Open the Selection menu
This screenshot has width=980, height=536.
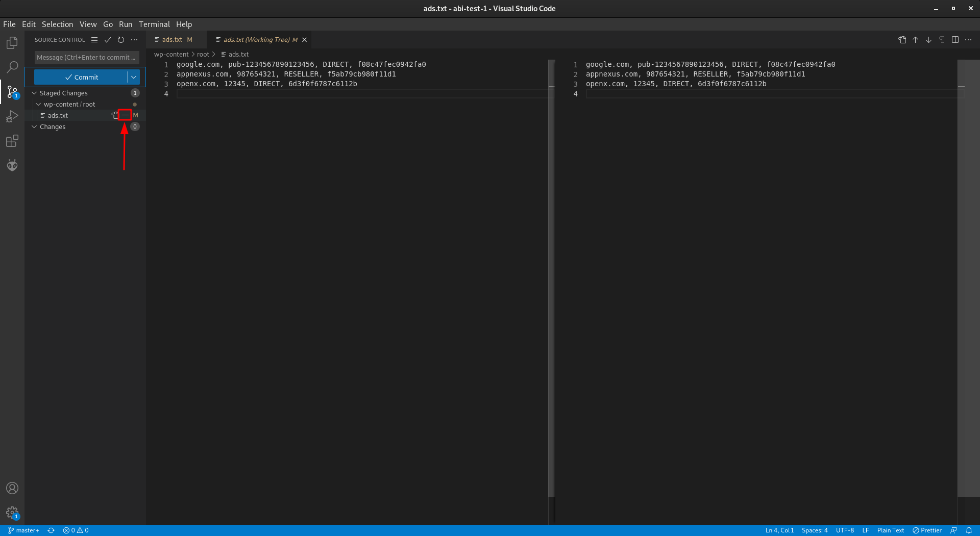(x=57, y=24)
